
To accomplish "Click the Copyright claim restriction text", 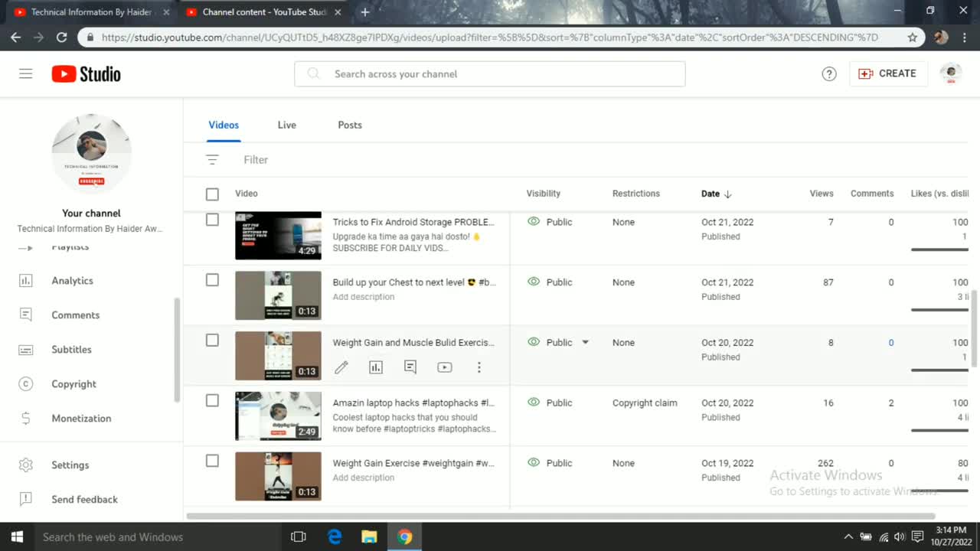I will point(645,403).
